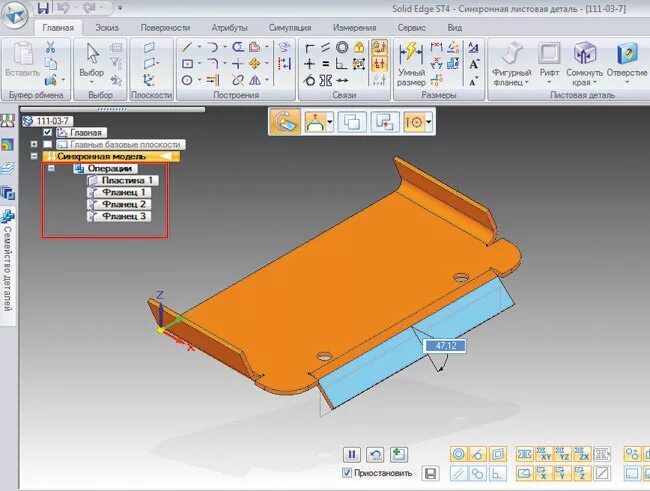The height and width of the screenshot is (491, 650).
Task: Click the coincident plane tool in Плоскости
Action: 150,47
